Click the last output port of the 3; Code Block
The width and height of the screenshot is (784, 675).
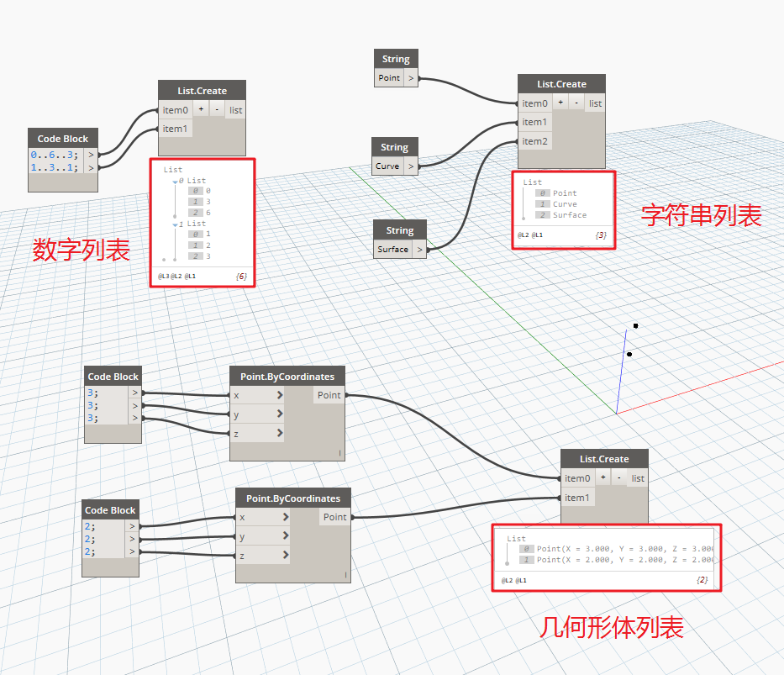(x=135, y=418)
